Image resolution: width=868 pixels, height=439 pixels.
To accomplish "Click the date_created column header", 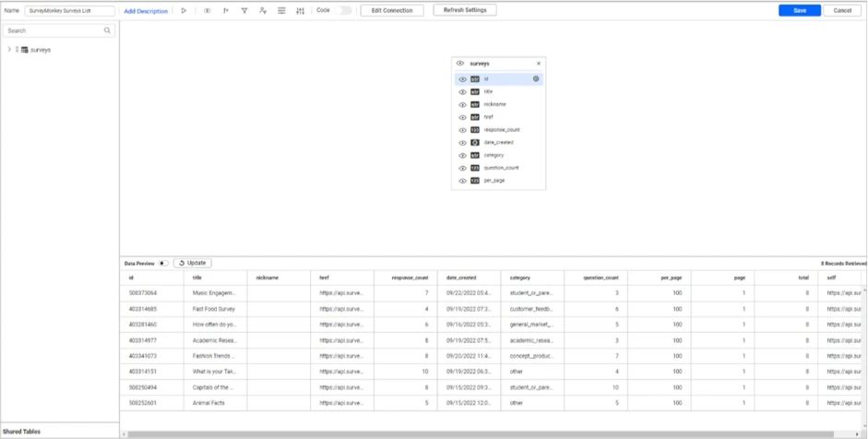I will [x=469, y=278].
